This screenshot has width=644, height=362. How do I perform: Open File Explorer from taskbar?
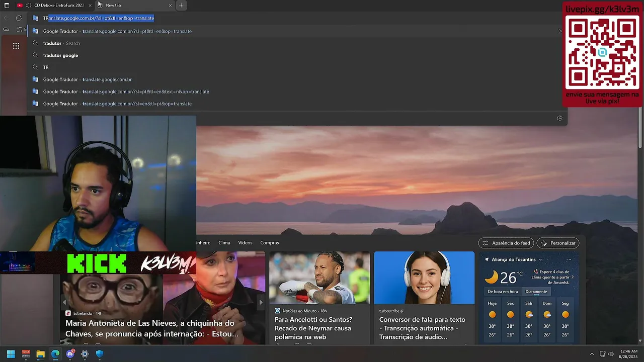40,354
